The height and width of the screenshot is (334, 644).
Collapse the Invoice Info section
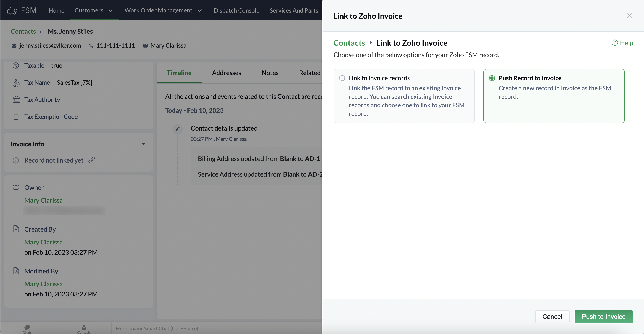(x=143, y=144)
